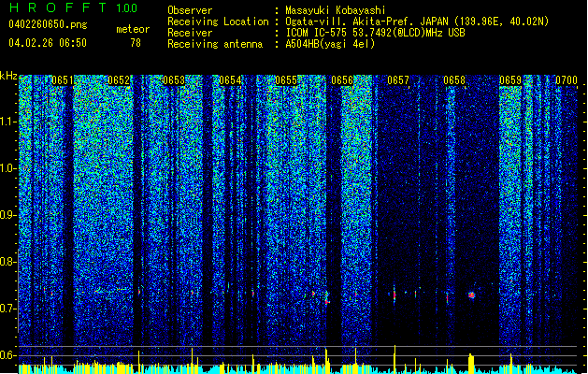
Task: Click the 1.0 kHz axis tick label
Action: pos(7,168)
